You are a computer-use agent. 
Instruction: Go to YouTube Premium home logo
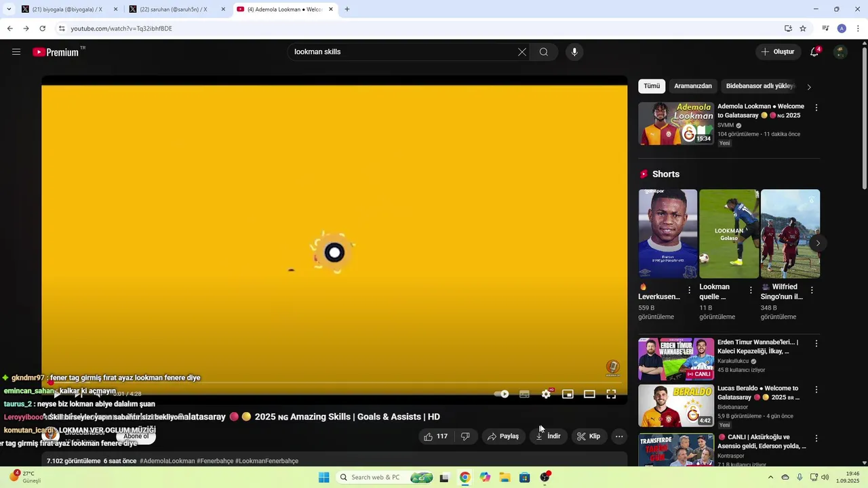coord(56,52)
